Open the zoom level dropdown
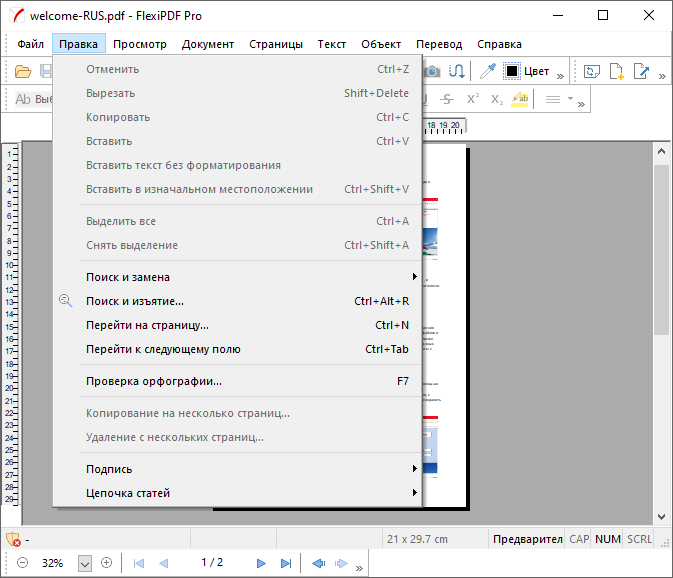This screenshot has width=673, height=578. 85,563
